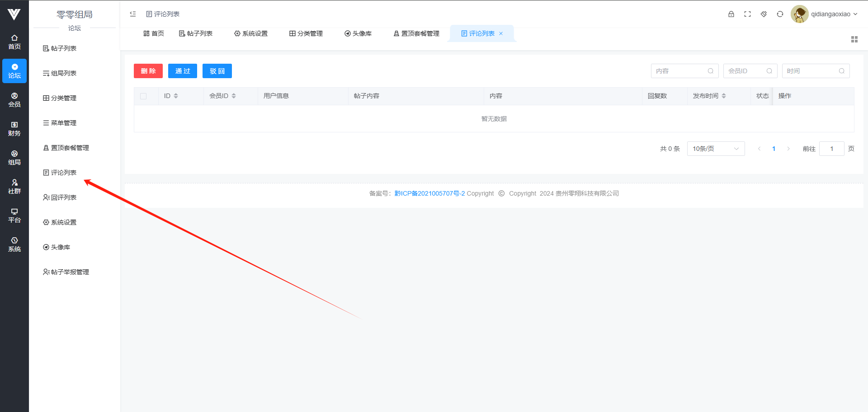The image size is (868, 412).
Task: Sort table by 发布时间 column
Action: point(724,96)
